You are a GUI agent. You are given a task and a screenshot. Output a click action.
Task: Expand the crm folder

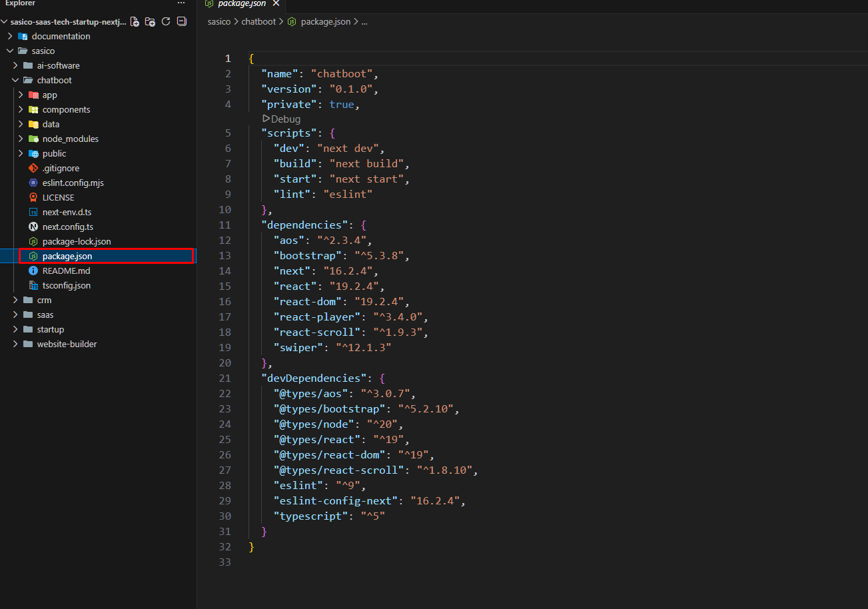coord(15,300)
